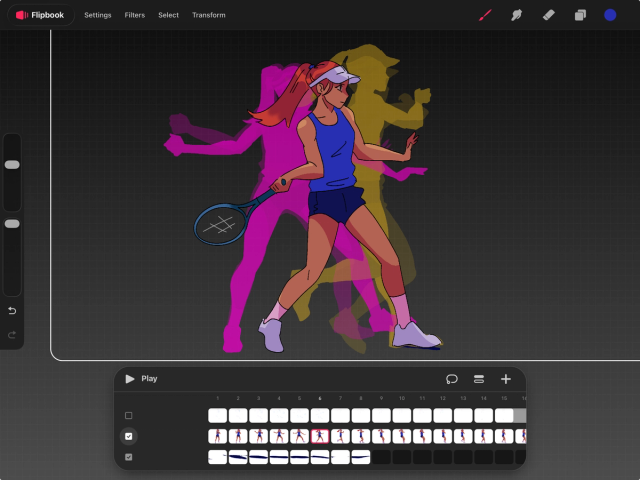This screenshot has height=480, width=640.
Task: Toggle the middle character track checkbox
Action: tap(128, 436)
